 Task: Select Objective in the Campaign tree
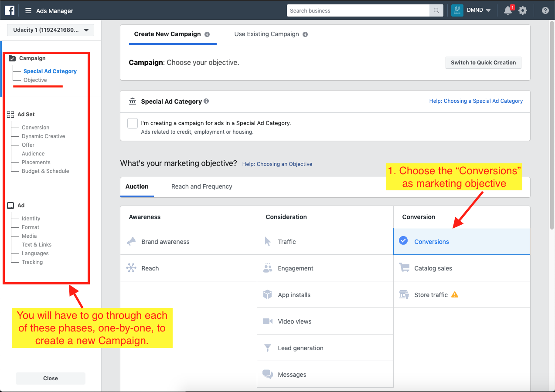35,80
